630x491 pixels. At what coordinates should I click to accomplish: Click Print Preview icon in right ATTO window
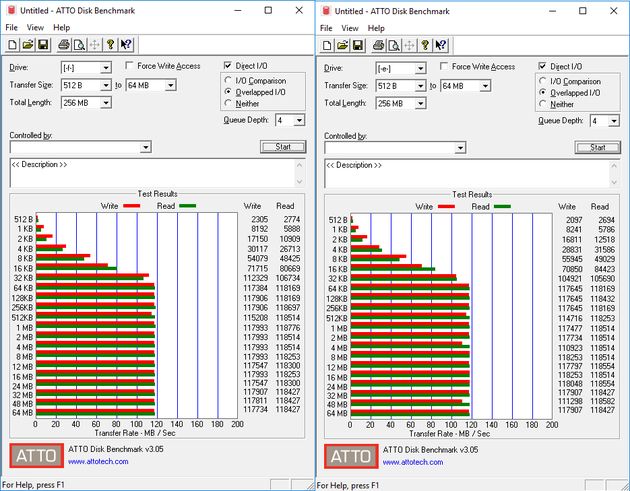tap(394, 45)
